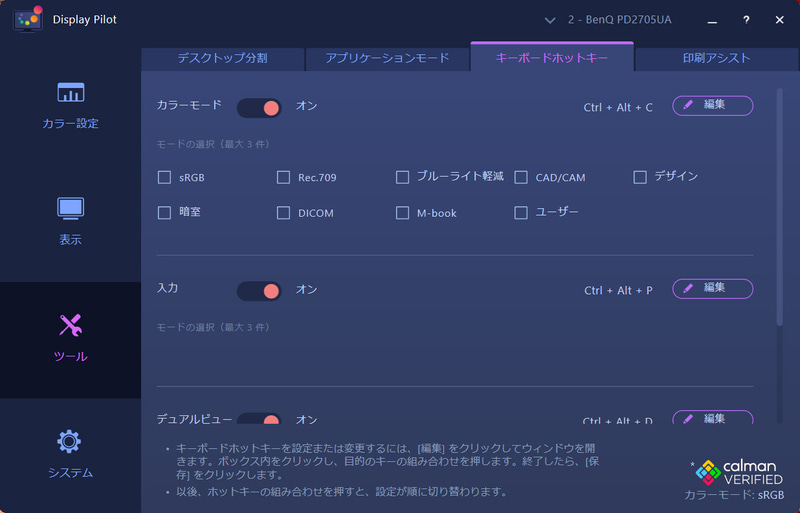800x513 pixels.
Task: Click the help question mark icon
Action: click(746, 19)
